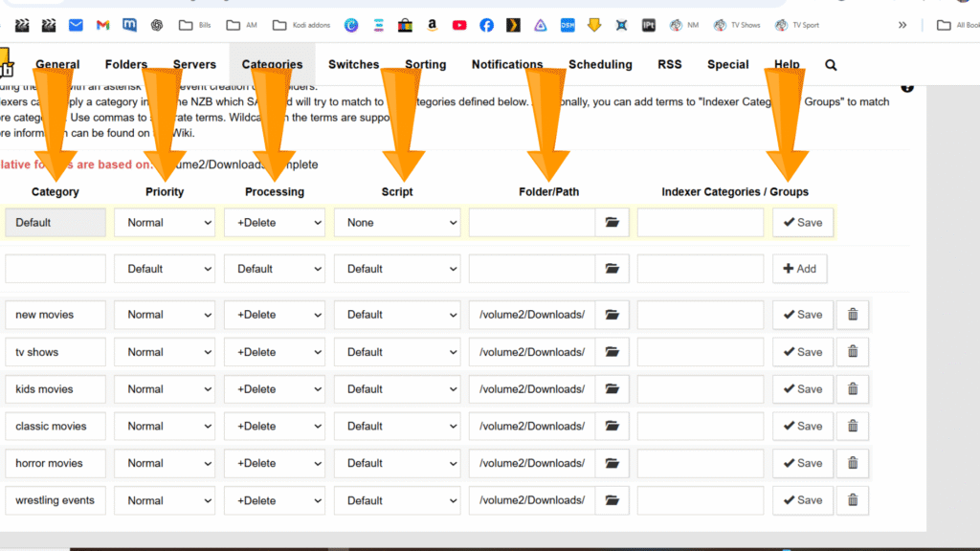Viewport: 980px width, 551px height.
Task: Expand Priority dropdown for Default category
Action: click(x=165, y=223)
